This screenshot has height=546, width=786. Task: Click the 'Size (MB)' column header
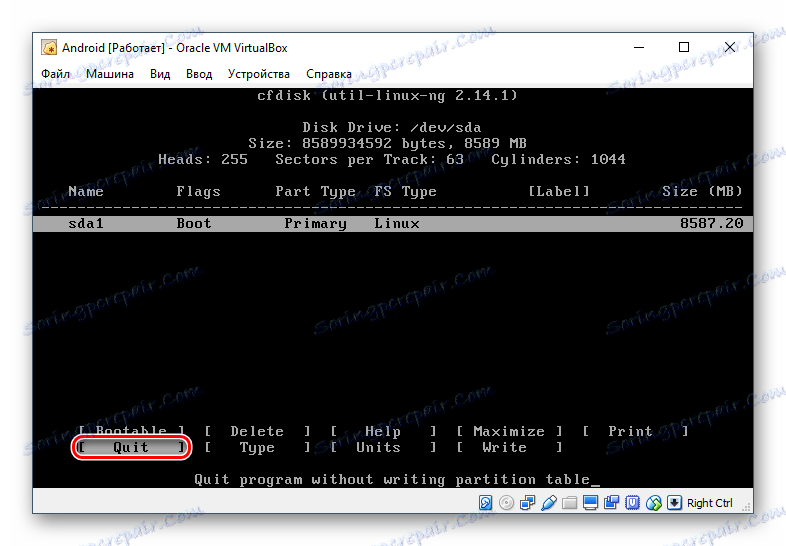pyautogui.click(x=702, y=192)
